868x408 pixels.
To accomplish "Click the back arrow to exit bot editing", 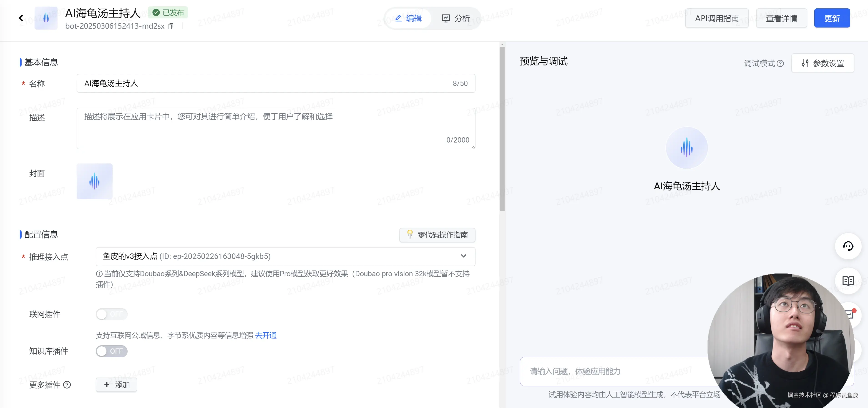I will pyautogui.click(x=21, y=18).
